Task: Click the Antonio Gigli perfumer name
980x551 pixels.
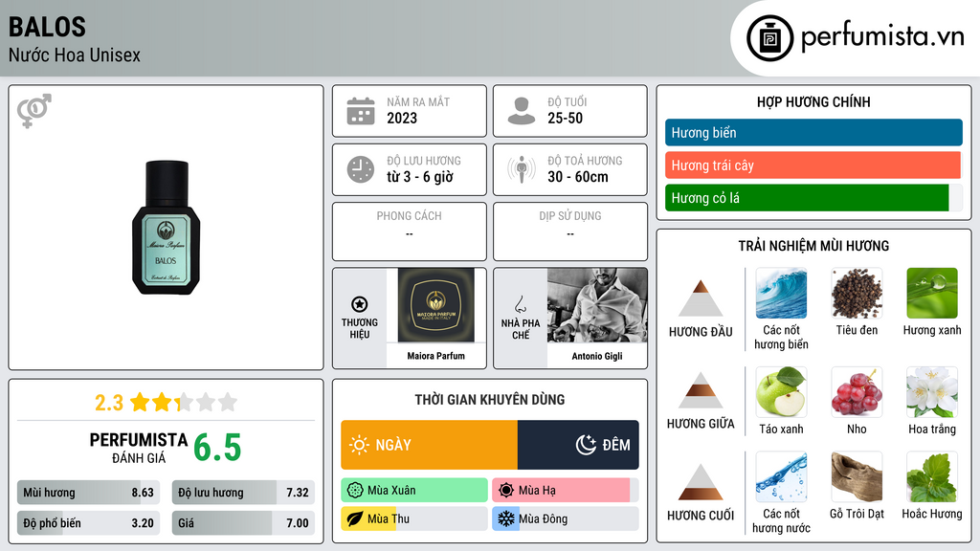Action: pos(597,356)
